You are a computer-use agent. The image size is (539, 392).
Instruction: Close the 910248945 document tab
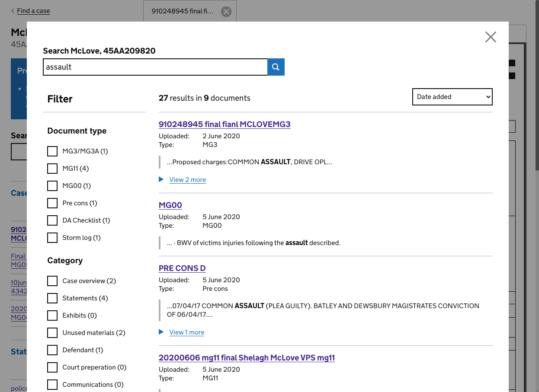pos(226,12)
